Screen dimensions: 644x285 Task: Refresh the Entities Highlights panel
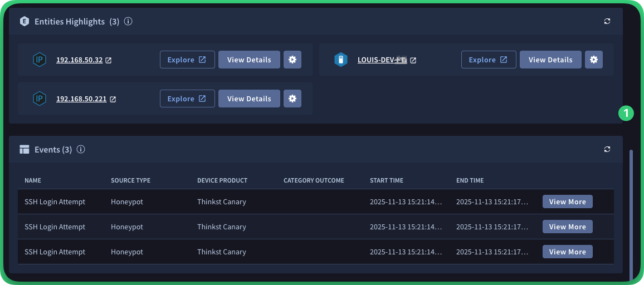click(x=607, y=22)
